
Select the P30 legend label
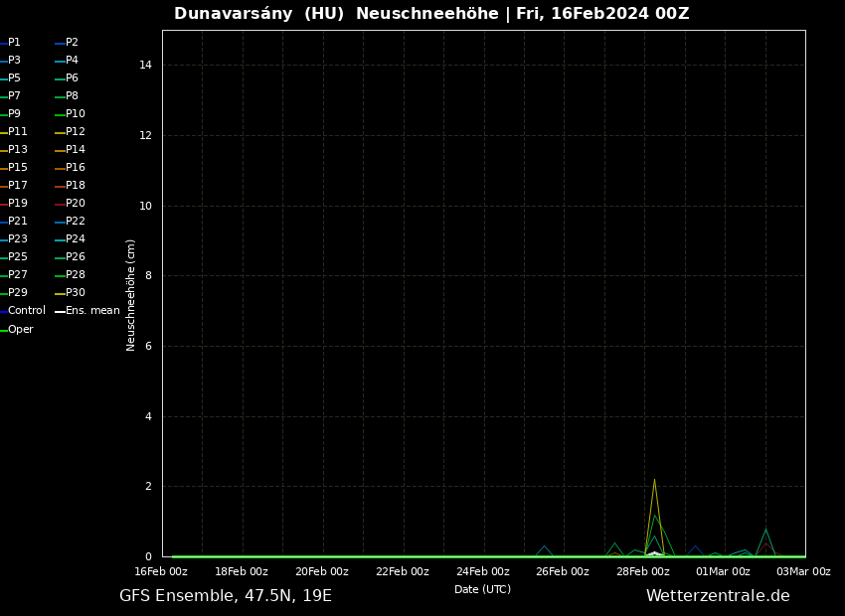click(x=76, y=293)
